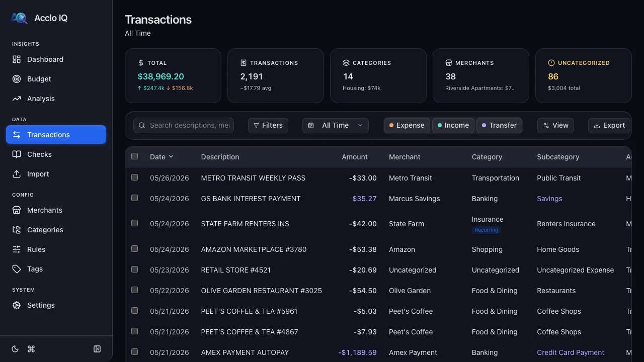Toggle the Income type filter
Image resolution: width=644 pixels, height=362 pixels.
coord(453,125)
